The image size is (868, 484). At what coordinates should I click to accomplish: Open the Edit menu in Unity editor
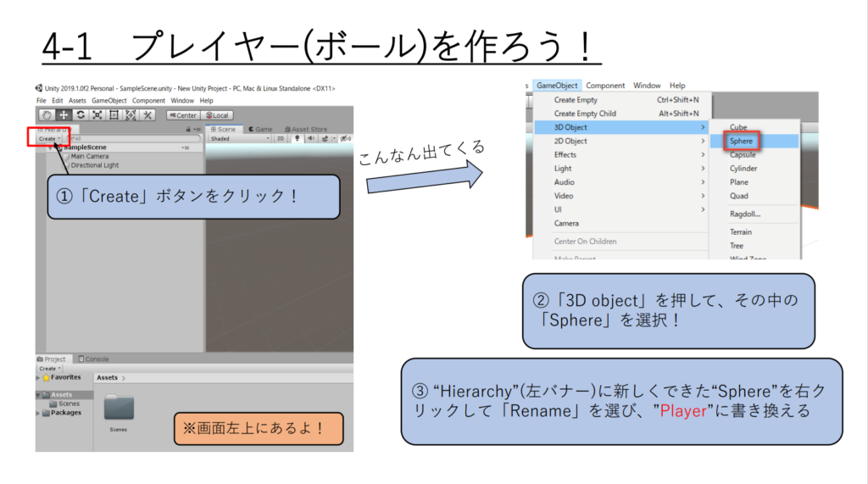[58, 101]
